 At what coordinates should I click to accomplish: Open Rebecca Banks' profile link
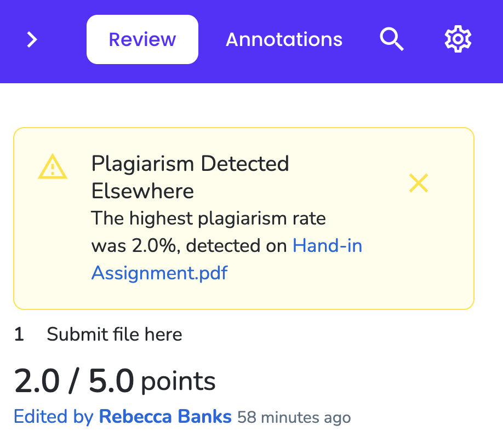point(165,416)
